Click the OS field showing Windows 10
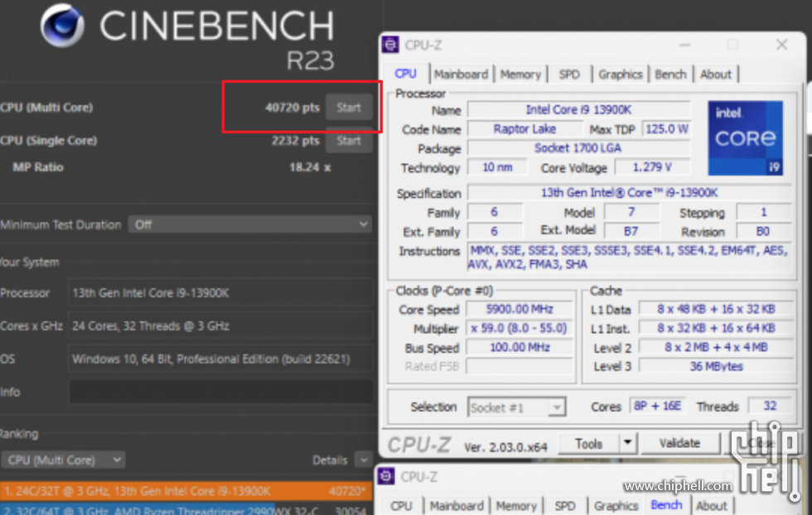Image resolution: width=812 pixels, height=515 pixels. (x=220, y=359)
